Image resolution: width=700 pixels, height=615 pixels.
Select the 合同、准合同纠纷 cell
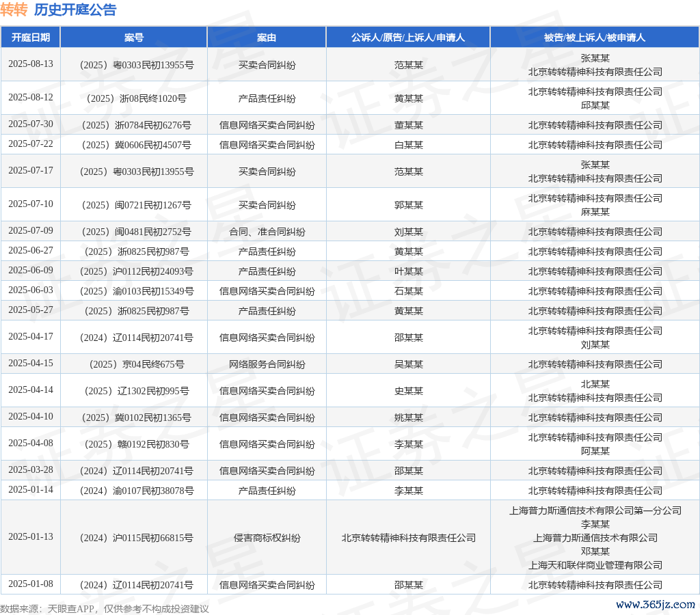(267, 232)
